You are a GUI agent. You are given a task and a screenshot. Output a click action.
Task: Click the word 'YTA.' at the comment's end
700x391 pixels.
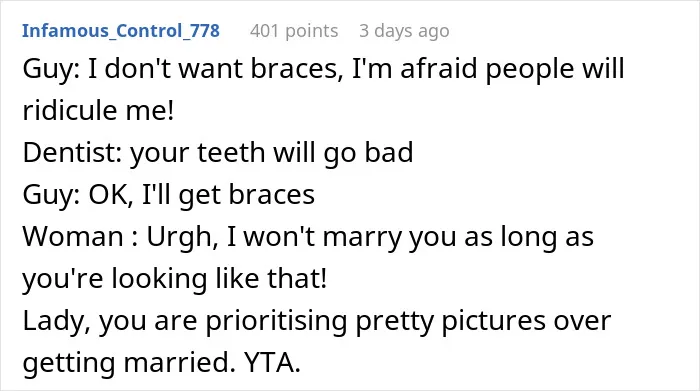pyautogui.click(x=272, y=362)
